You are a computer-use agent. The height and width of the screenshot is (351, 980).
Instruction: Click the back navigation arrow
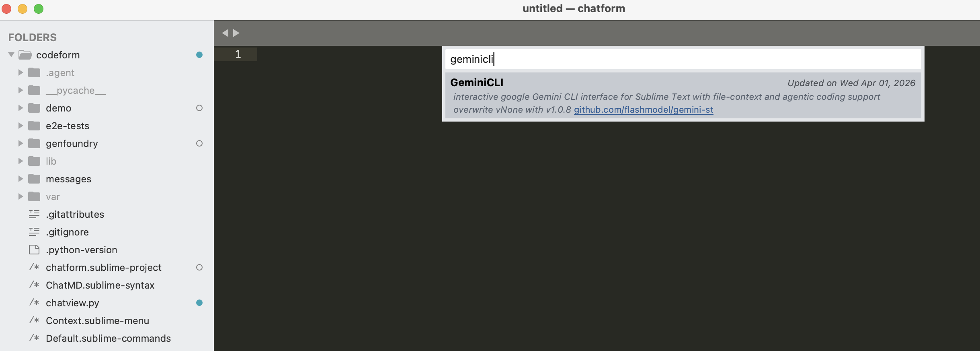[x=226, y=33]
